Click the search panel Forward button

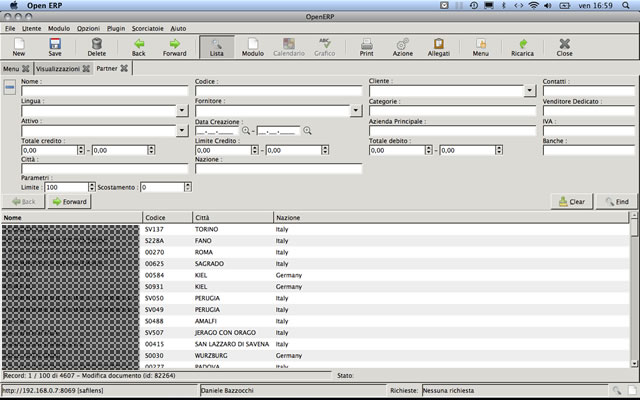(x=69, y=202)
